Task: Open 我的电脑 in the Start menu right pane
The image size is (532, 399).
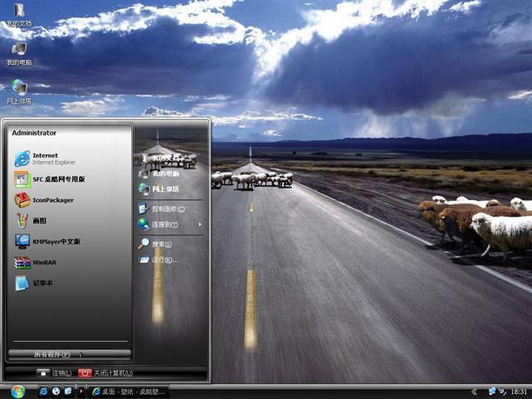Action: (x=159, y=174)
